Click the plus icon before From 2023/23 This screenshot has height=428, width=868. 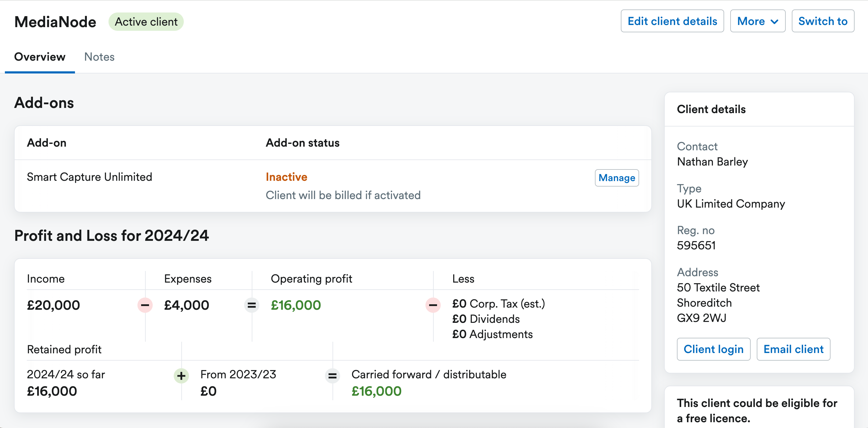click(x=181, y=376)
